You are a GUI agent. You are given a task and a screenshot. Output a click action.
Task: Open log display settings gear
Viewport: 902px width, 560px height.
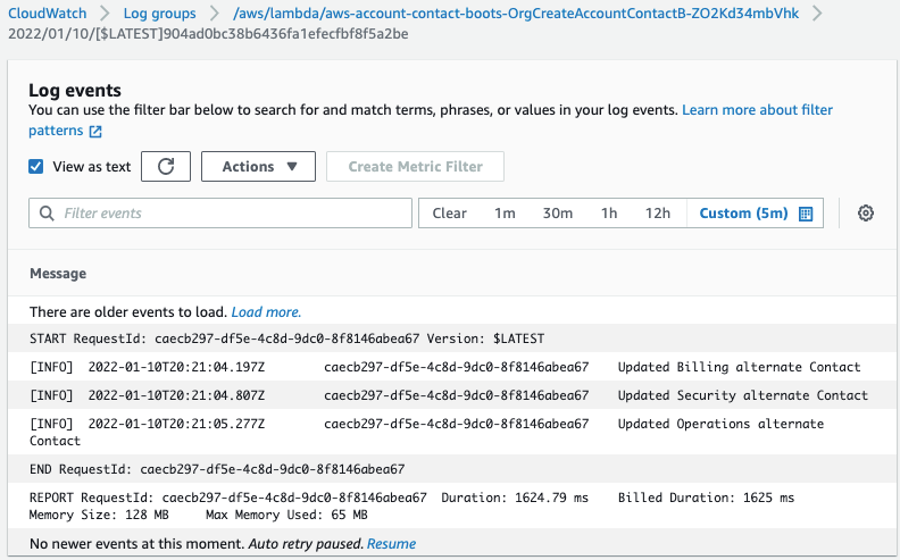click(x=865, y=213)
